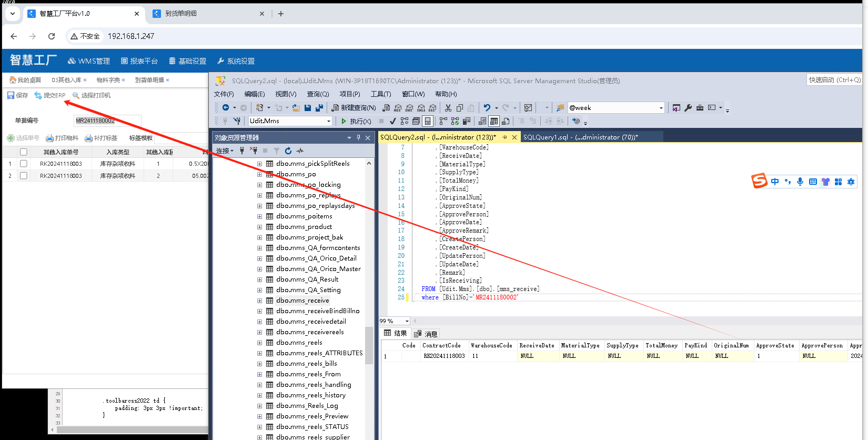Click the 选择打印机 button

[x=92, y=95]
